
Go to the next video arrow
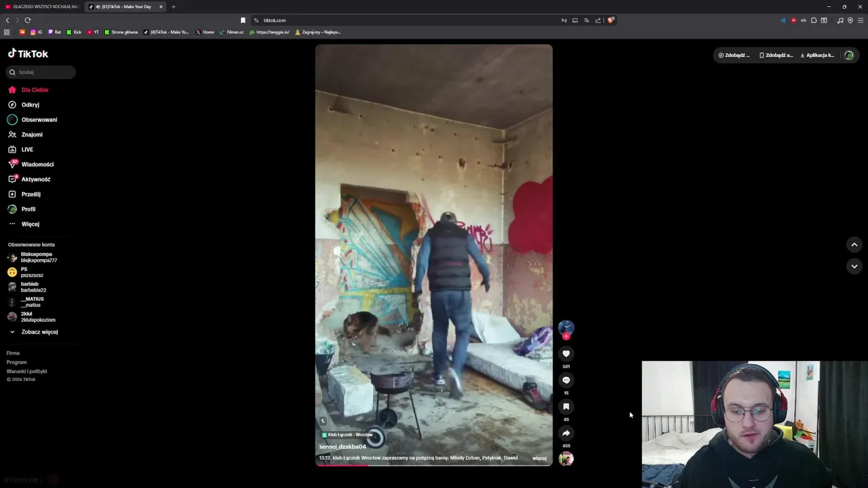tap(854, 266)
